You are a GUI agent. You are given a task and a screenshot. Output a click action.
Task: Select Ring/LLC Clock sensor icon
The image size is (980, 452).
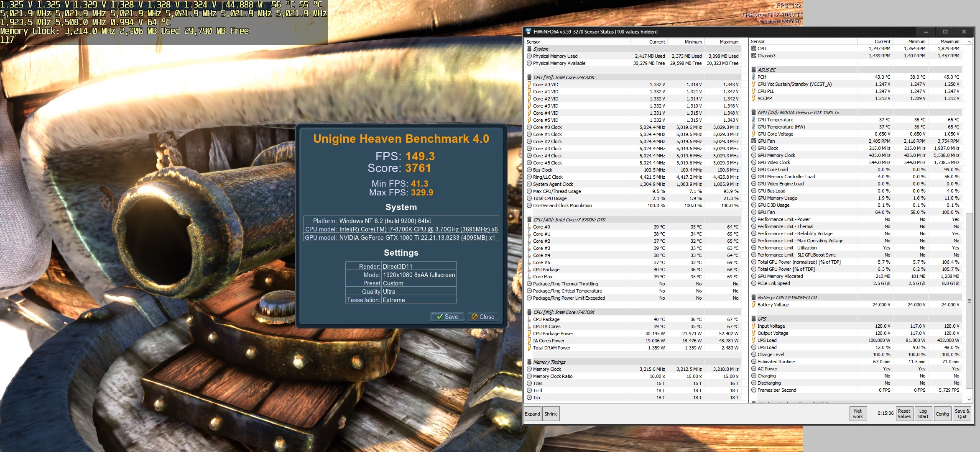click(529, 177)
